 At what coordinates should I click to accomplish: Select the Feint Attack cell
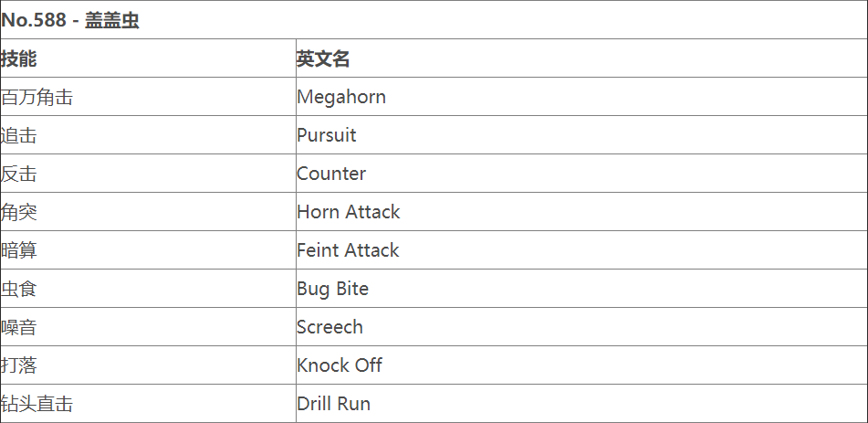(348, 250)
